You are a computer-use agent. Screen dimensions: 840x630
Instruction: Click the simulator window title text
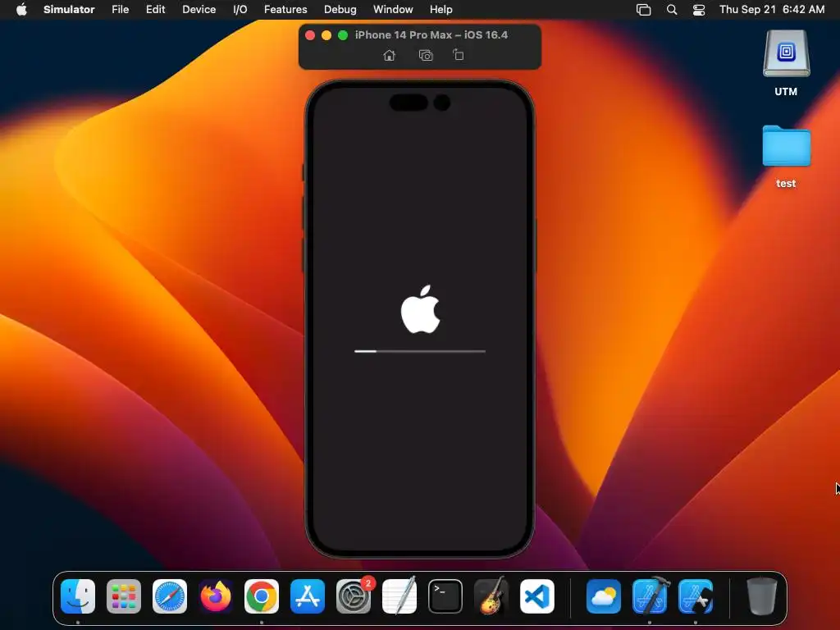click(431, 34)
